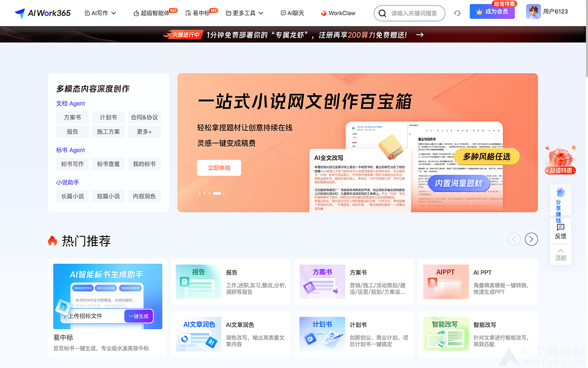Screen dimensions: 588x368
Task: Select the 内容润色 tag
Action: tap(145, 196)
